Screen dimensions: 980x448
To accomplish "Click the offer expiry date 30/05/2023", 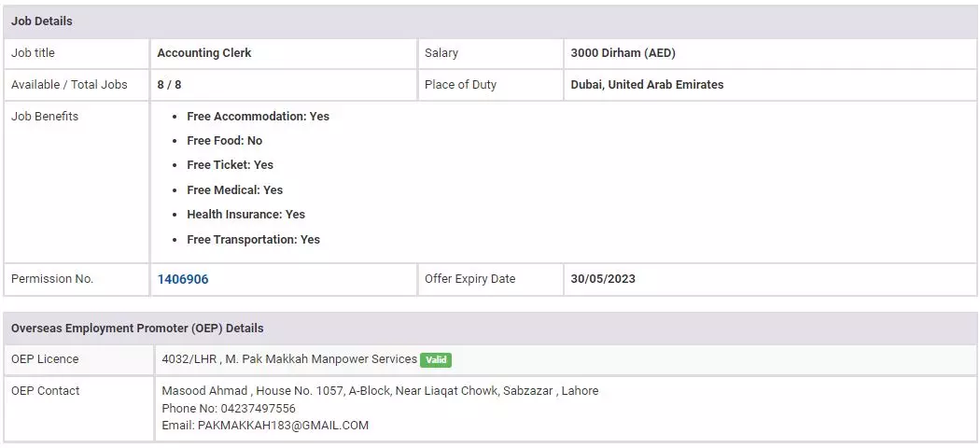I will click(x=603, y=279).
